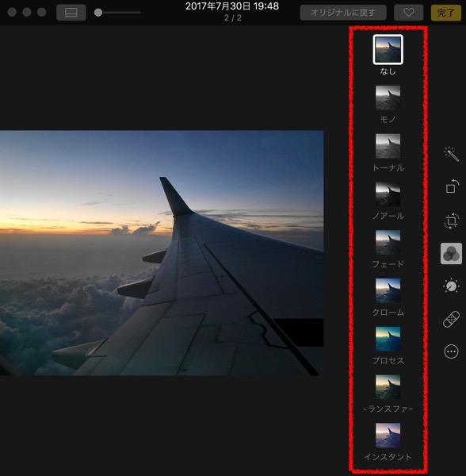This screenshot has height=476, width=466.
Task: Select the なし filter thumbnail
Action: coord(388,49)
